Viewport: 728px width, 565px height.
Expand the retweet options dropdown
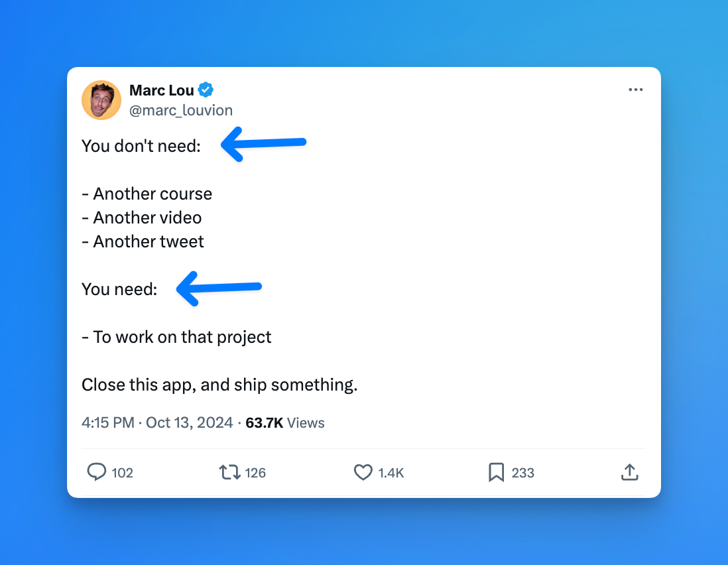[229, 472]
